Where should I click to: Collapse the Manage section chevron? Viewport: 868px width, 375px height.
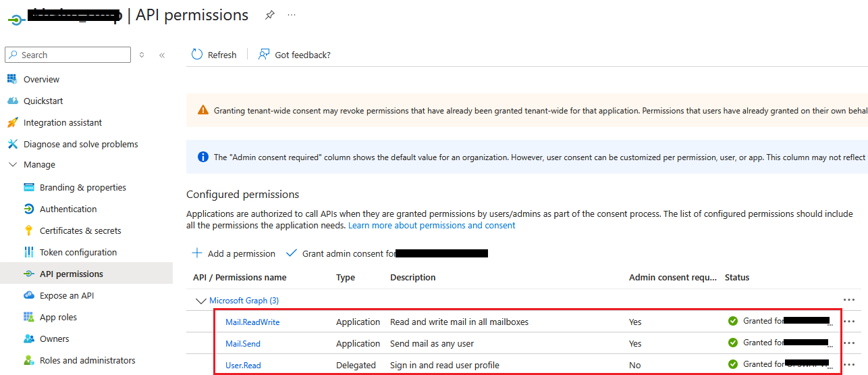[x=12, y=164]
